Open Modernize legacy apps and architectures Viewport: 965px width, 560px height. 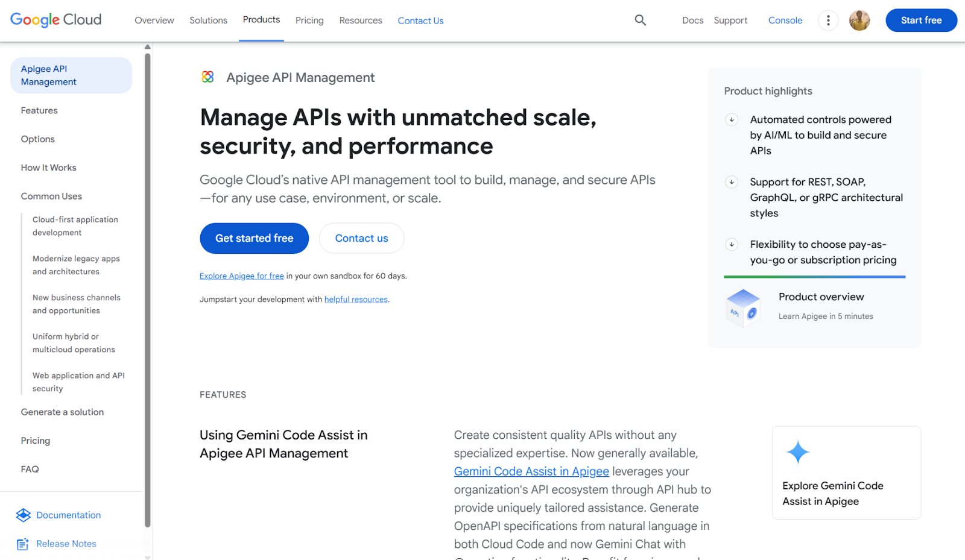[76, 265]
